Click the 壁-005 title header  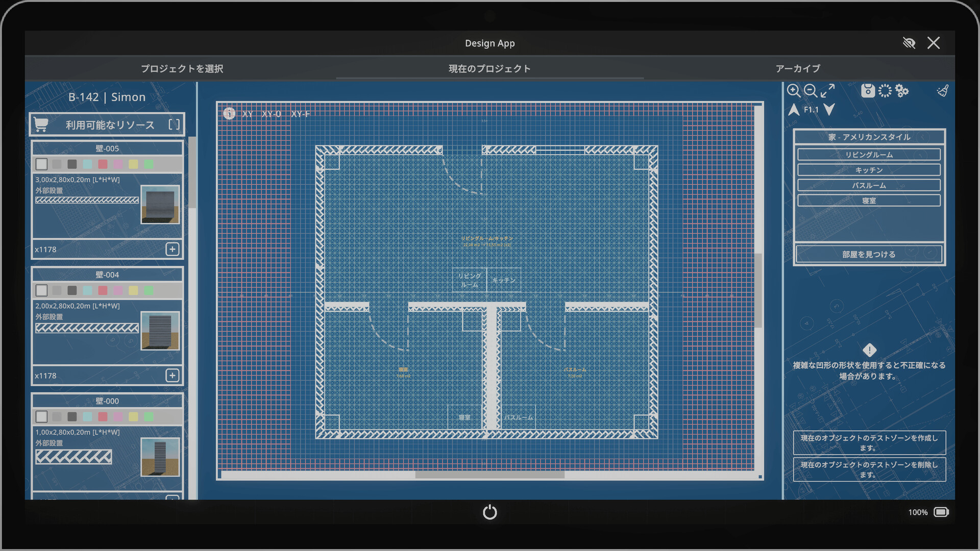click(107, 148)
